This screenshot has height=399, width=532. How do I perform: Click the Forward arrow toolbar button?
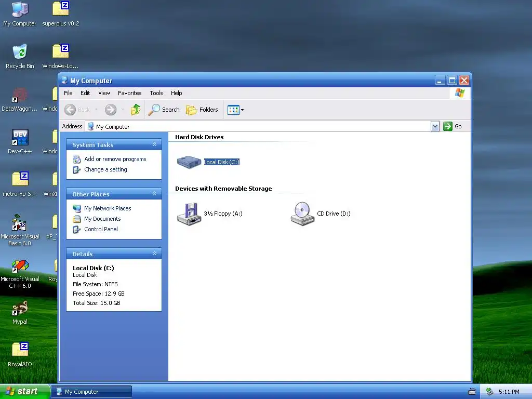pos(111,110)
